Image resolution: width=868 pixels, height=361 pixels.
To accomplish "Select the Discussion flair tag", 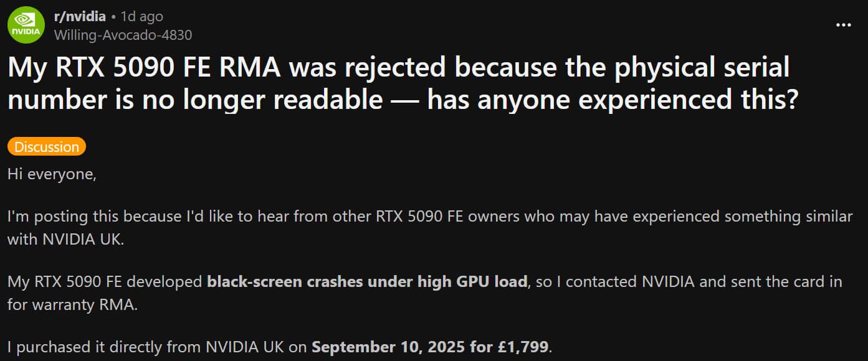I will (x=47, y=147).
